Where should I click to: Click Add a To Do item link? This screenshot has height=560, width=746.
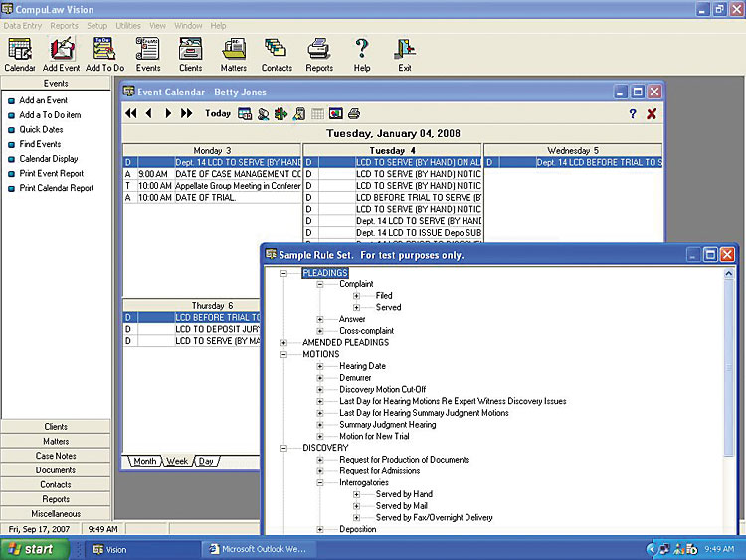(50, 115)
